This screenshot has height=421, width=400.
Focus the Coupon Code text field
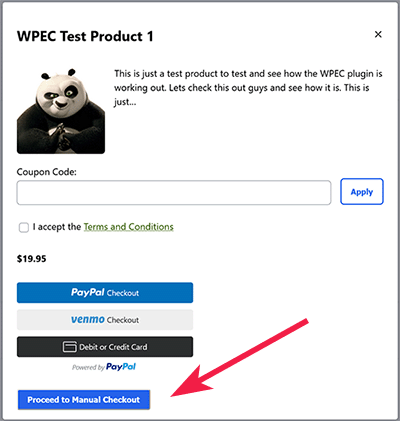pyautogui.click(x=174, y=193)
